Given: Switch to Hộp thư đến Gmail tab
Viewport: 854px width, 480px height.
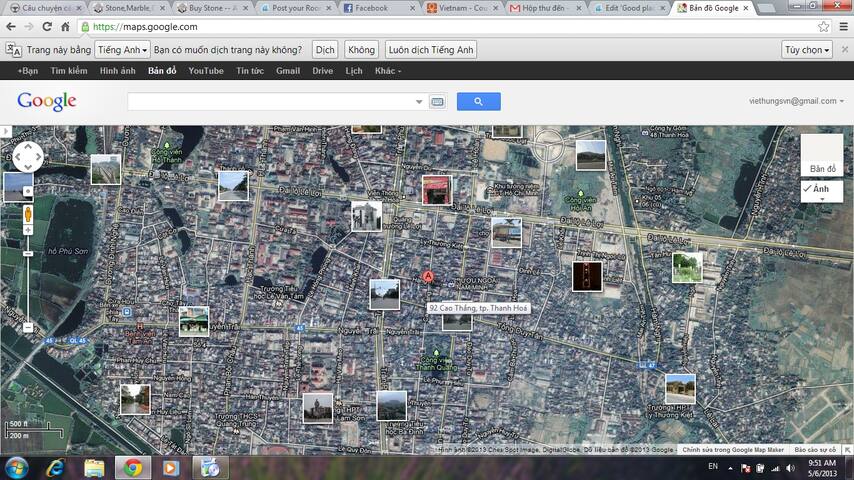Looking at the screenshot, I should [x=545, y=8].
